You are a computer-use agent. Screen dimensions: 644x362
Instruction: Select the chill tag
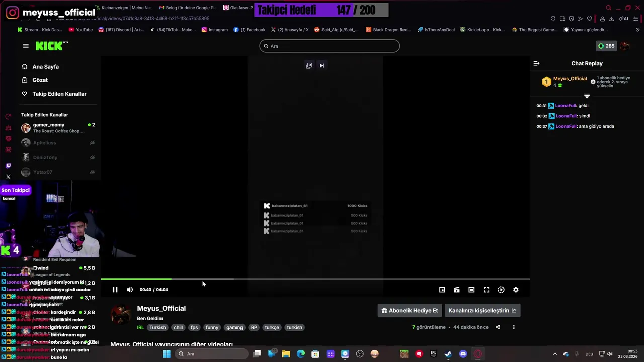(178, 327)
